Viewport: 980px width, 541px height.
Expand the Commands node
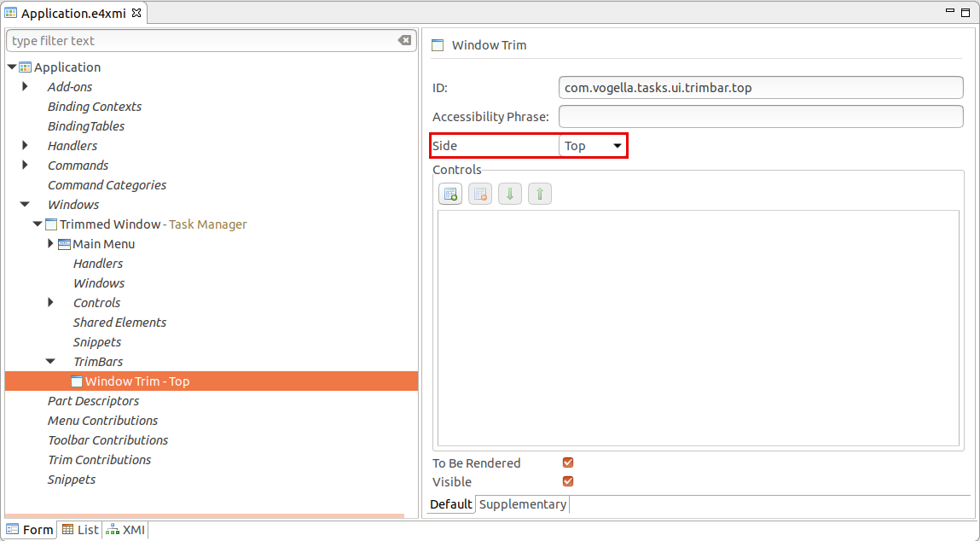point(25,165)
